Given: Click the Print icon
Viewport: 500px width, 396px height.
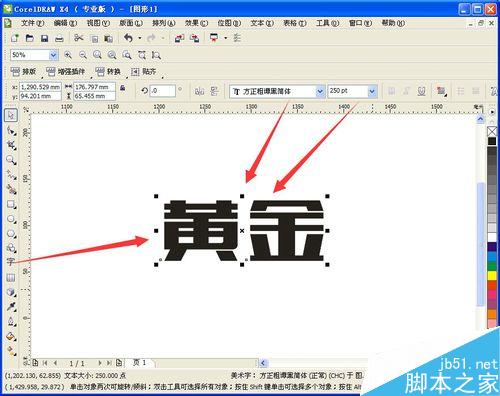Looking at the screenshot, I should click(59, 38).
